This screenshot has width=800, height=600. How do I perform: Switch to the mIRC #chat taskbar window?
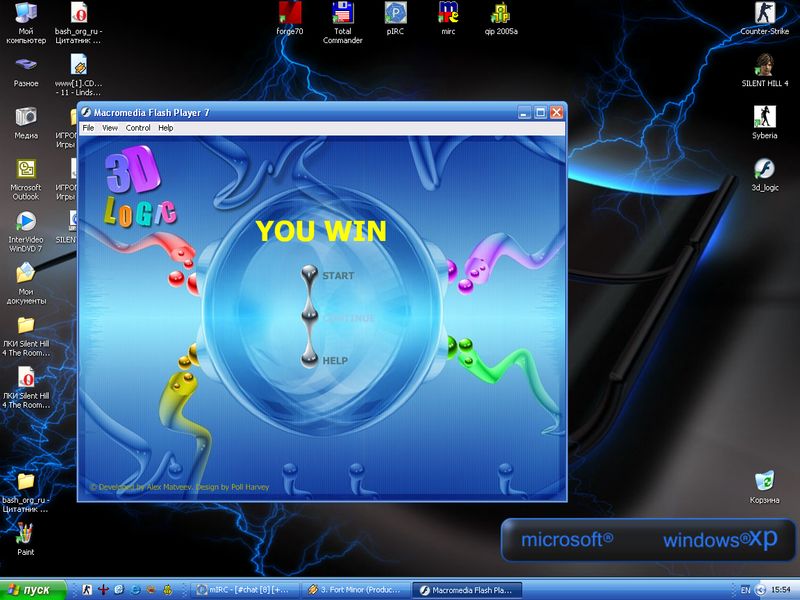244,590
